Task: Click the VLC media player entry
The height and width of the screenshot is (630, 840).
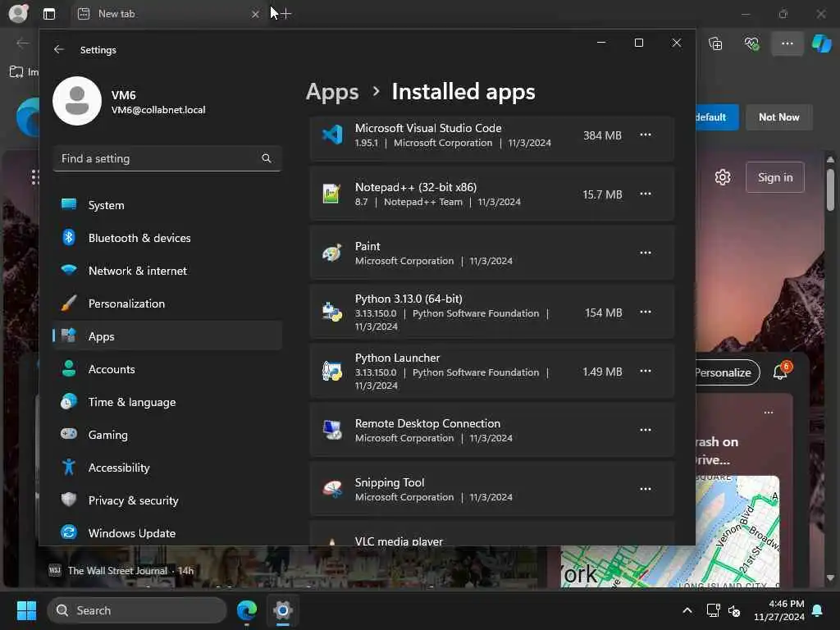Action: click(x=492, y=534)
